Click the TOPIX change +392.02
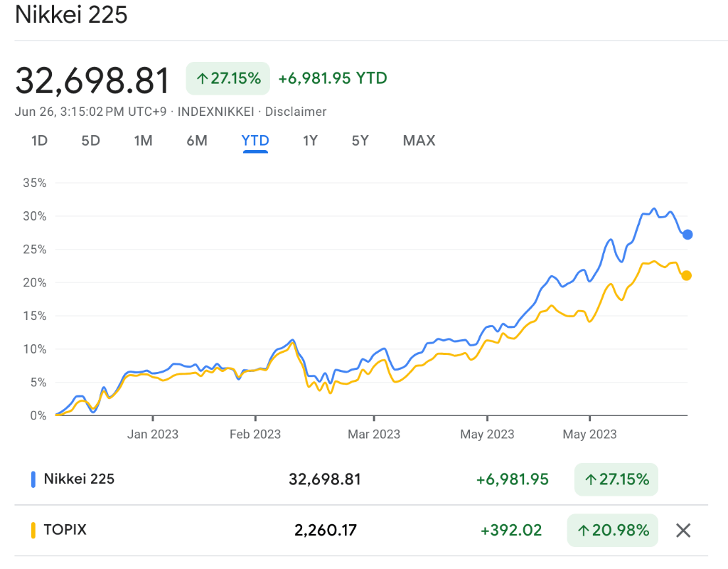 tap(511, 531)
